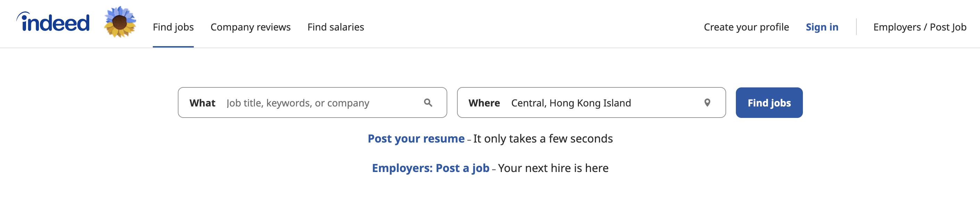
Task: Click the location pin icon
Action: click(707, 103)
